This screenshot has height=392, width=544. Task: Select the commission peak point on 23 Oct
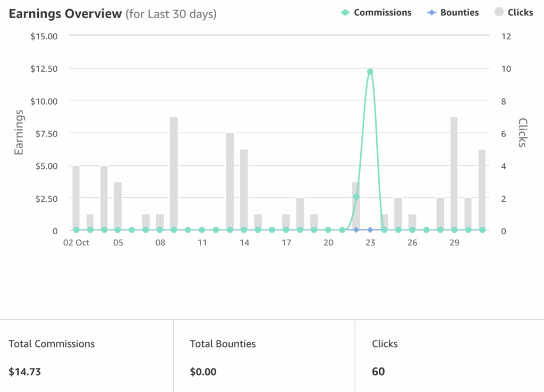(370, 72)
